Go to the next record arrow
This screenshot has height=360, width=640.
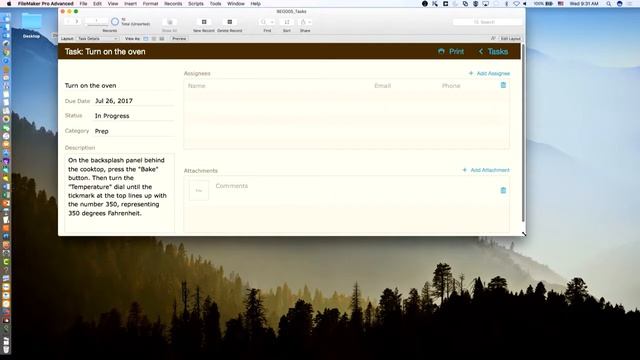click(x=77, y=22)
